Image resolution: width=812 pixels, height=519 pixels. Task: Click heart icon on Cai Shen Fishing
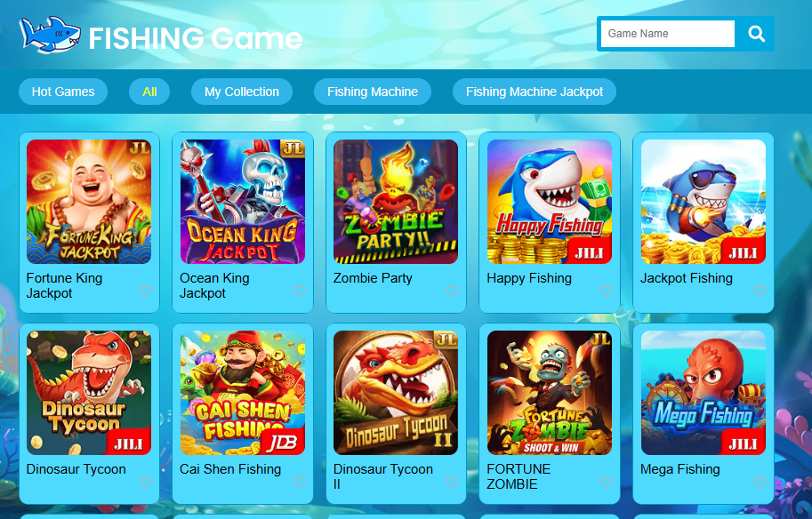click(299, 482)
